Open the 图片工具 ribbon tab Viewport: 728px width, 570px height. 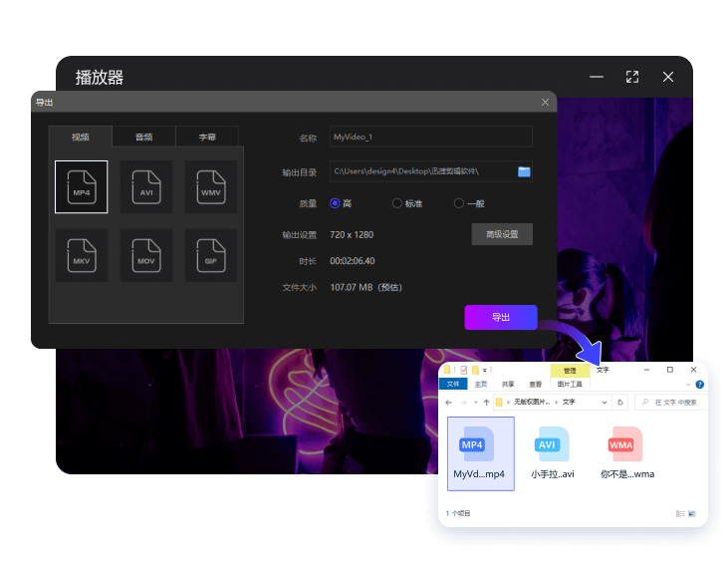pyautogui.click(x=570, y=385)
